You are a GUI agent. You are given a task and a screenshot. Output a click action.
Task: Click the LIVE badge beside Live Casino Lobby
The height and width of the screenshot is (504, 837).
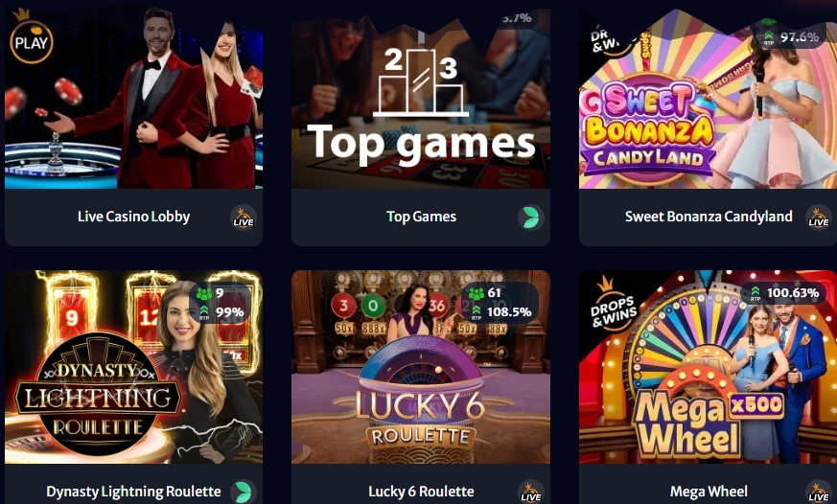coord(244,218)
